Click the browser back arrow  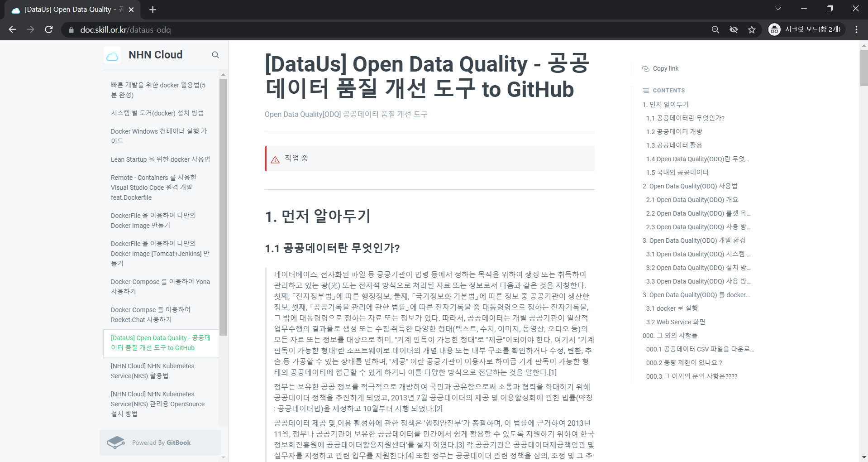[x=12, y=29]
